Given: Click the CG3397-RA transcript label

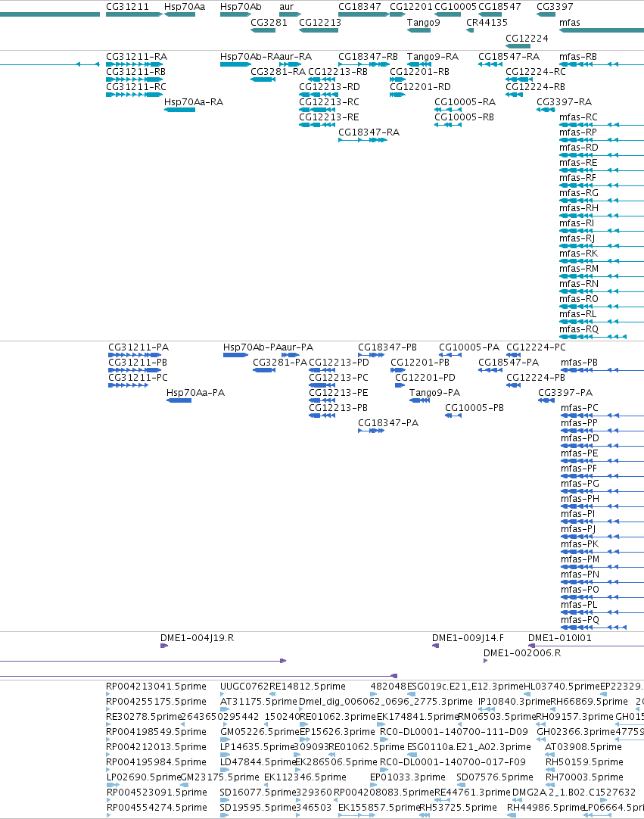Looking at the screenshot, I should (x=564, y=102).
